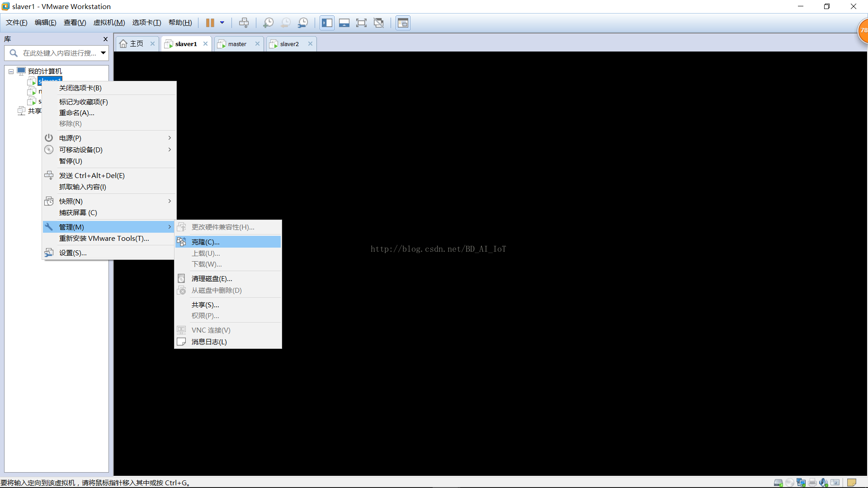Expand the 管理(M) submenu arrow
This screenshot has width=868, height=488.
pyautogui.click(x=170, y=227)
